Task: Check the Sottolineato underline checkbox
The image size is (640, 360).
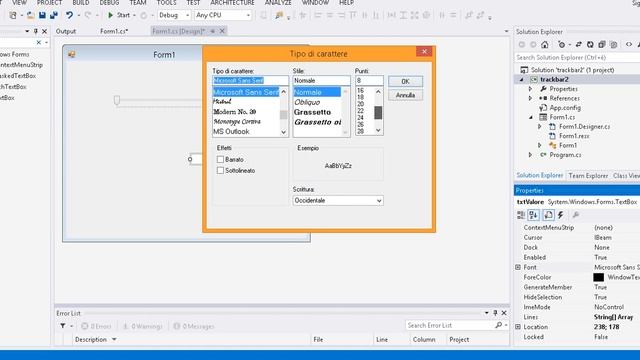Action: pos(220,170)
